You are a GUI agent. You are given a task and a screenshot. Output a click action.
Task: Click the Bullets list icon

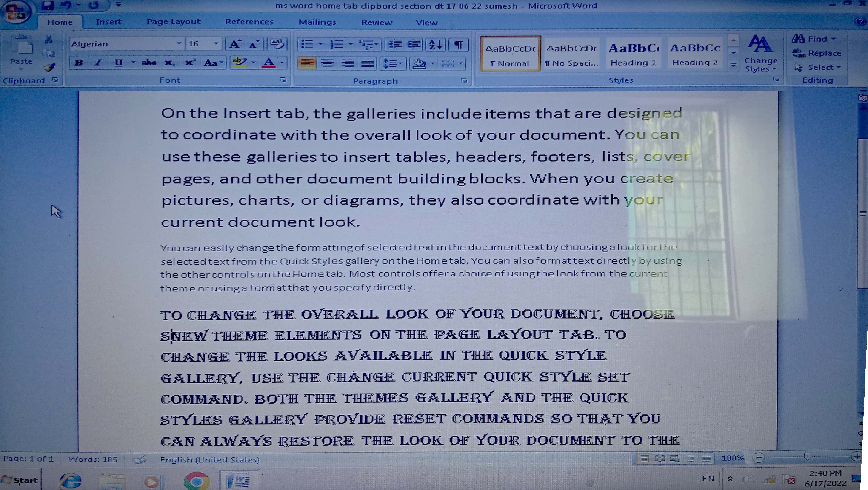pyautogui.click(x=307, y=44)
